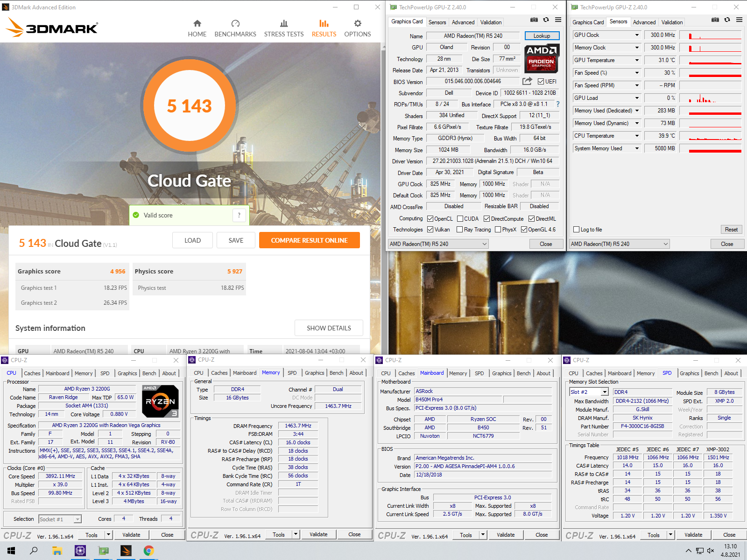Open Advanced tab in GPU-Z Graphics Card window
This screenshot has width=747, height=560.
pos(463,22)
